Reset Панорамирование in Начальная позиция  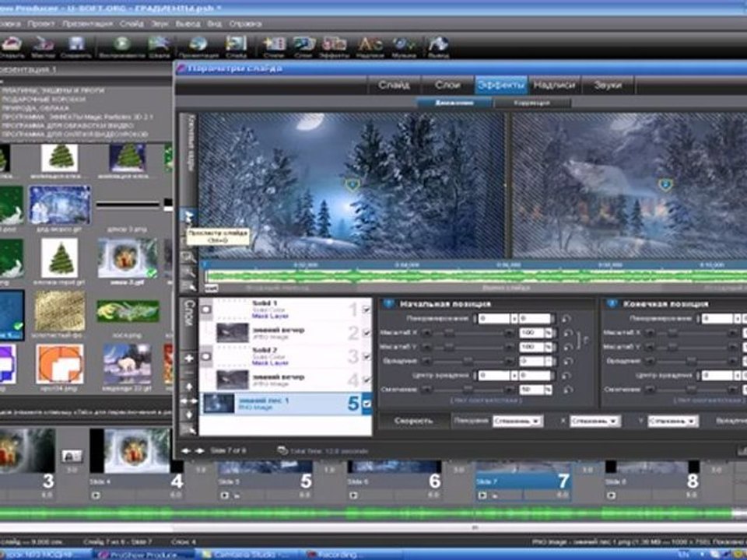pos(566,319)
